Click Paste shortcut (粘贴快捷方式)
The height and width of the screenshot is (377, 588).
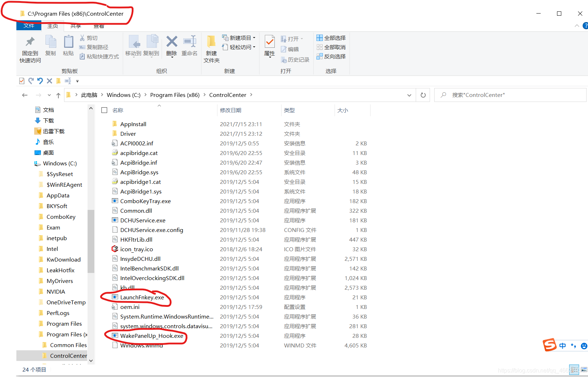click(x=99, y=56)
